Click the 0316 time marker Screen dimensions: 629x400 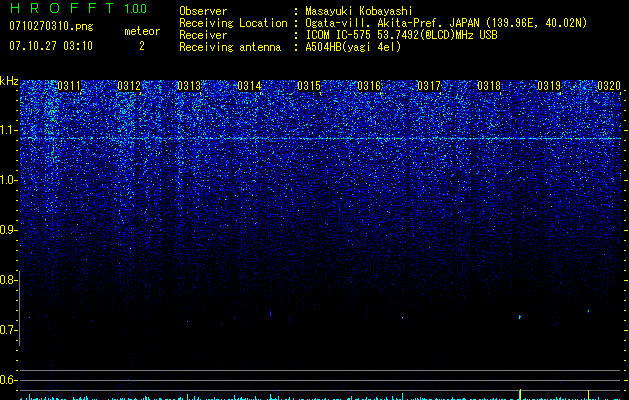(x=369, y=86)
